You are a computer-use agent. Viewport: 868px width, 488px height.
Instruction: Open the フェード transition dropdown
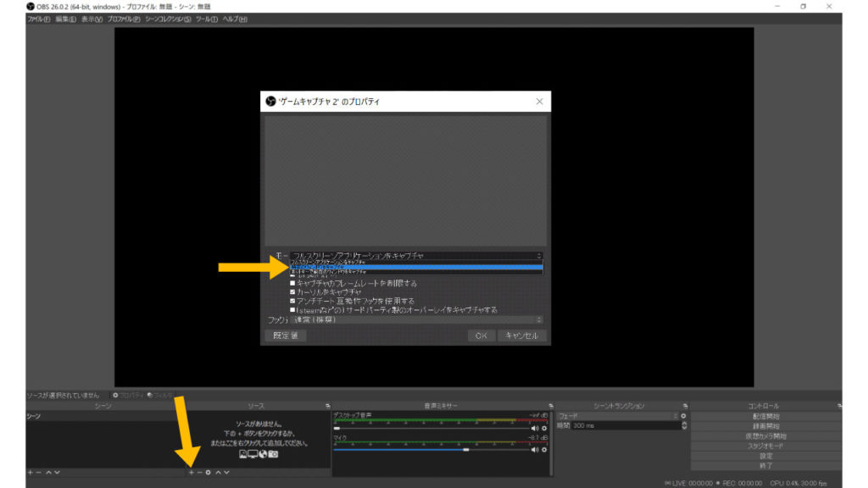617,416
